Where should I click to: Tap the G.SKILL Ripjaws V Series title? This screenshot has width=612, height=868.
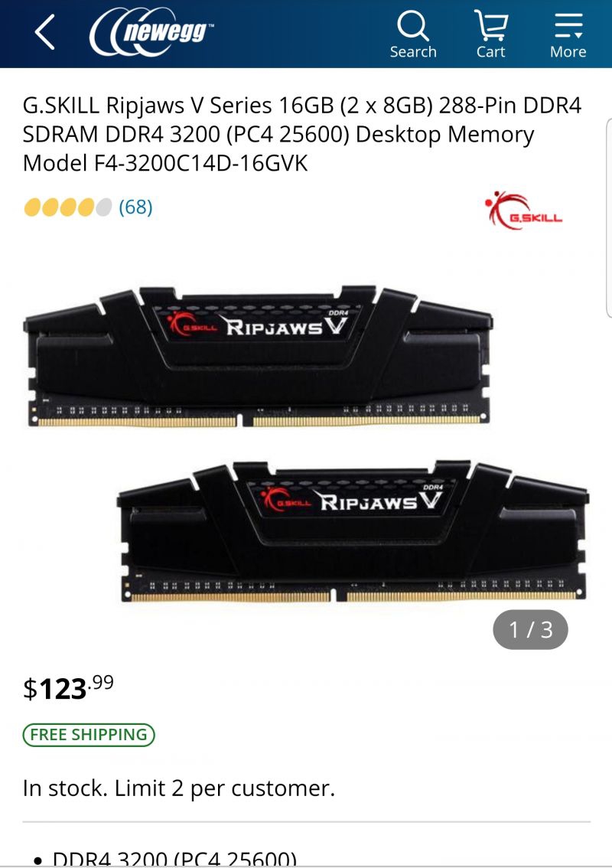[302, 134]
